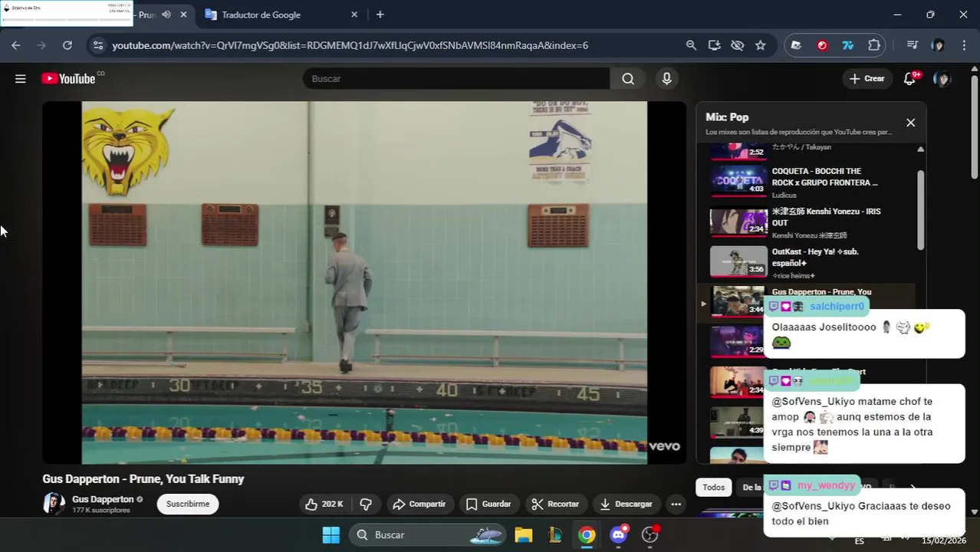This screenshot has width=980, height=552.
Task: Open YouTube notifications bell
Action: 910,78
